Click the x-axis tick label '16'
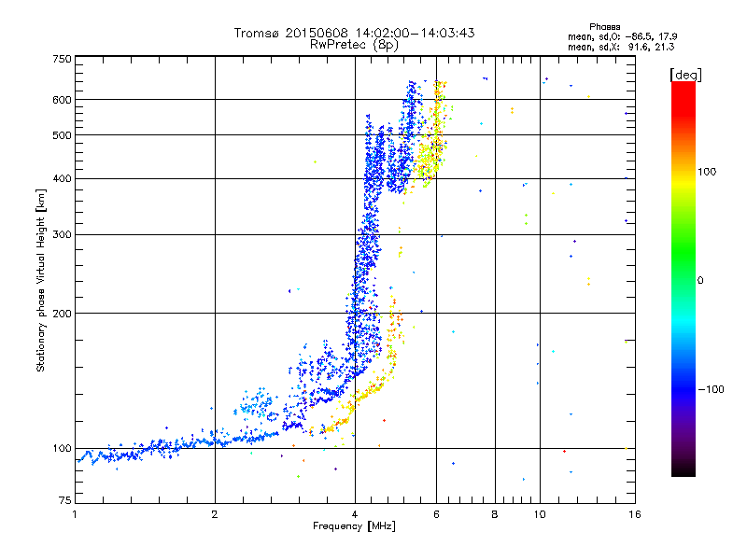 (x=635, y=514)
